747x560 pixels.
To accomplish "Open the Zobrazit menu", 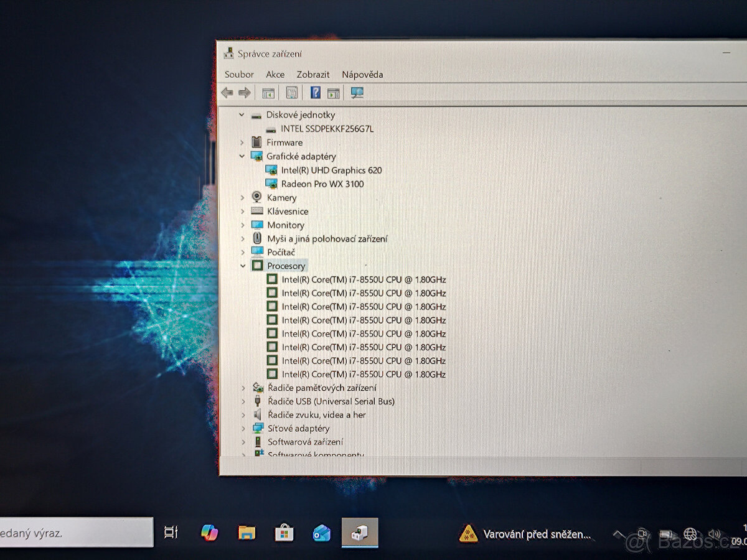I will [312, 74].
